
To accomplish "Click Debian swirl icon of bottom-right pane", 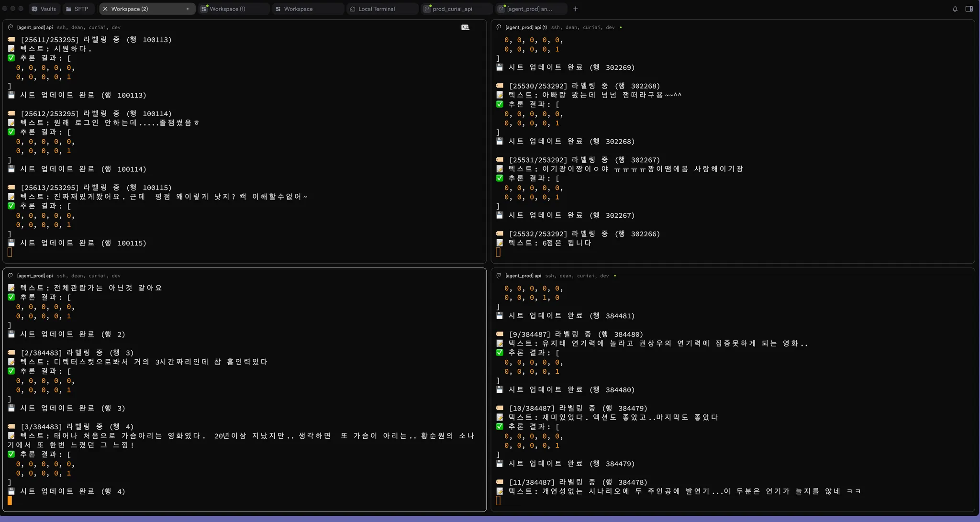I will [x=499, y=276].
